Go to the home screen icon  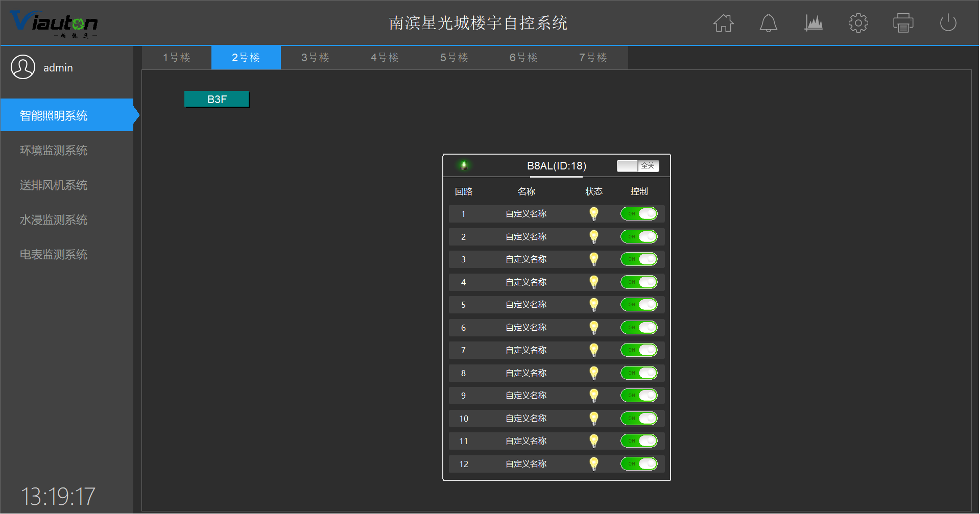pos(723,23)
